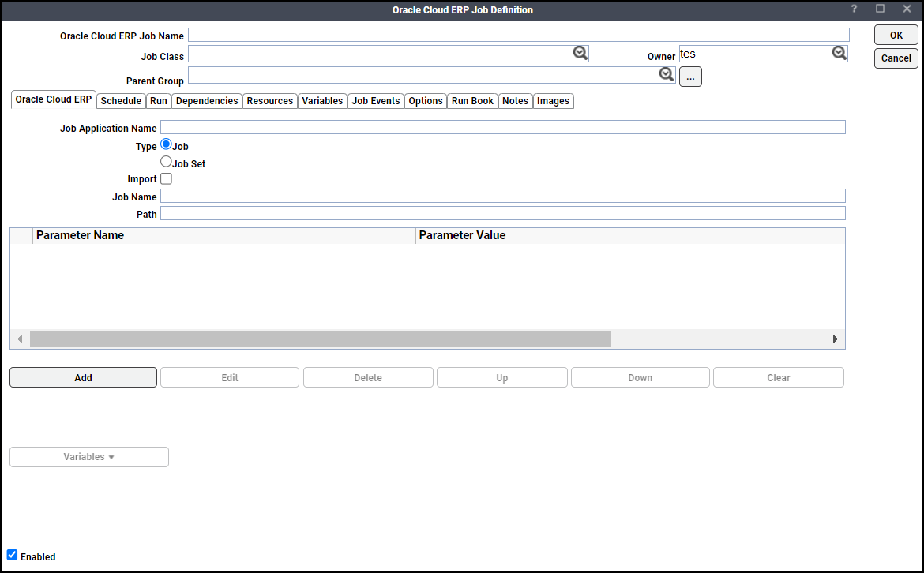Show the Job Events tab
Viewport: 924px width, 573px height.
(376, 101)
